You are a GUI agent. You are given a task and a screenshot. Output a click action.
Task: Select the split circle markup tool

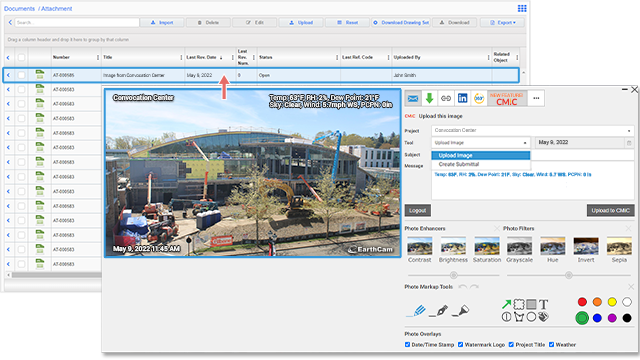507,317
